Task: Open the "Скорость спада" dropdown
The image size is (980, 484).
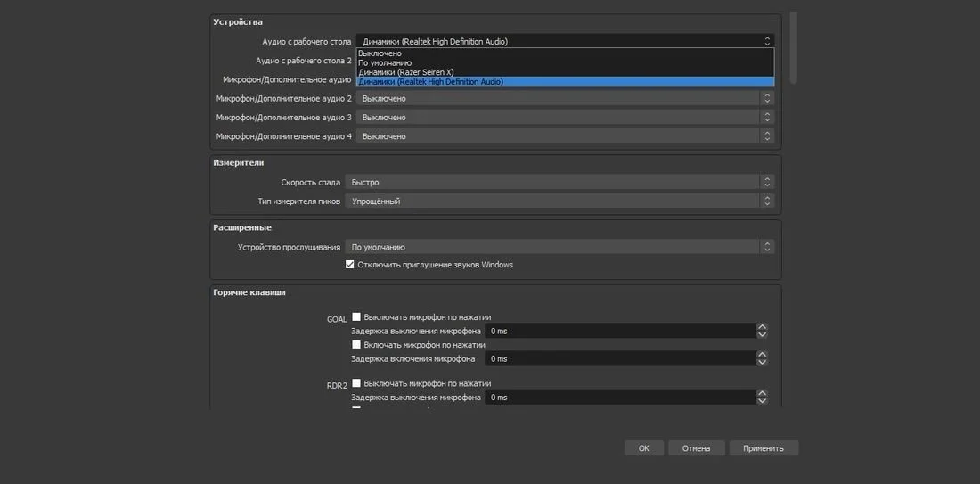Action: click(x=559, y=182)
